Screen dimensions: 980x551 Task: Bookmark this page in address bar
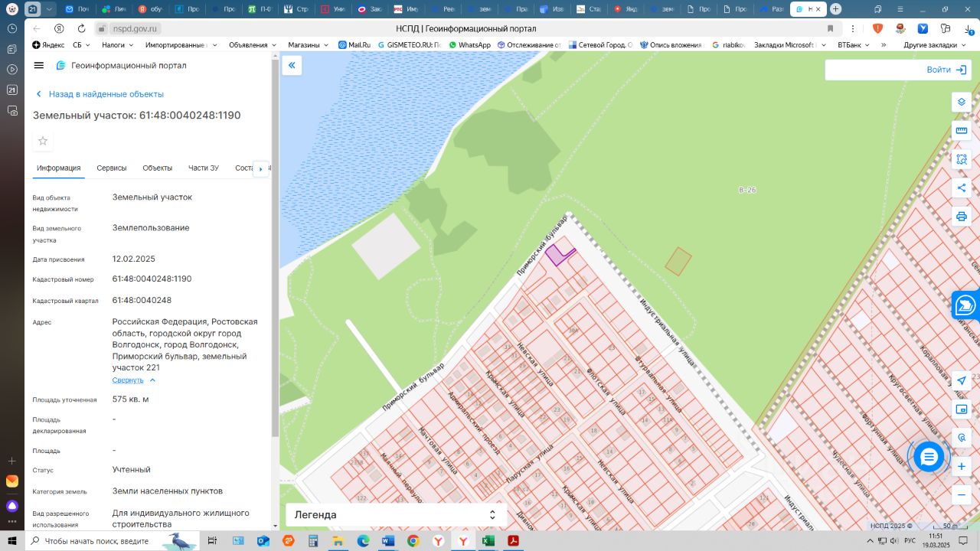830,28
